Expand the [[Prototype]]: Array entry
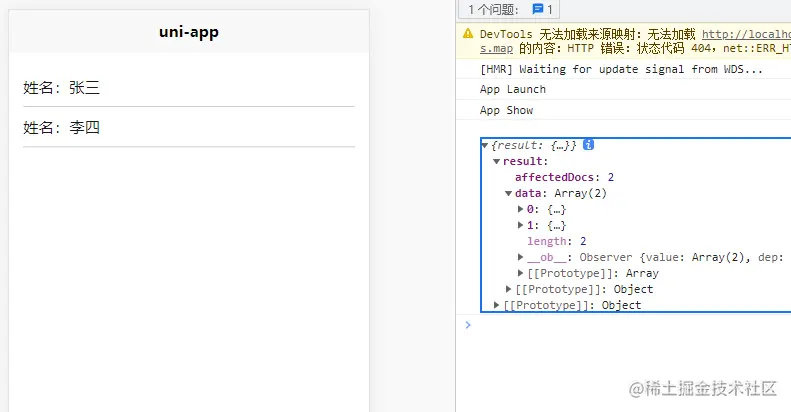791x412 pixels. tap(520, 273)
